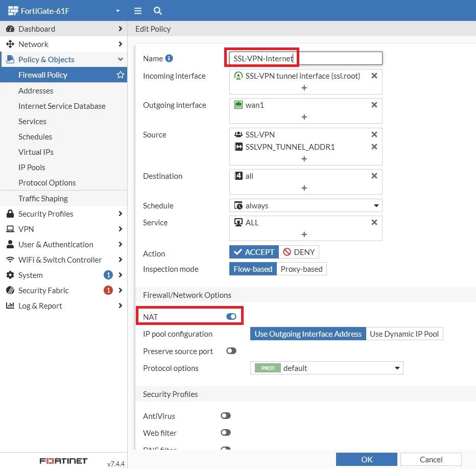
Task: Open the Protocol Options submenu item
Action: [x=47, y=182]
